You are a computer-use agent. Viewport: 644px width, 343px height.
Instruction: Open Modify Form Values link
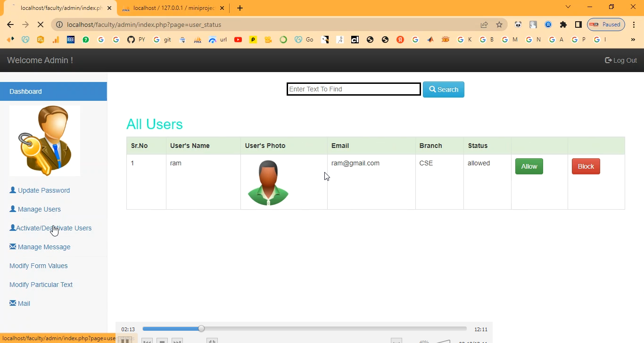click(x=38, y=266)
